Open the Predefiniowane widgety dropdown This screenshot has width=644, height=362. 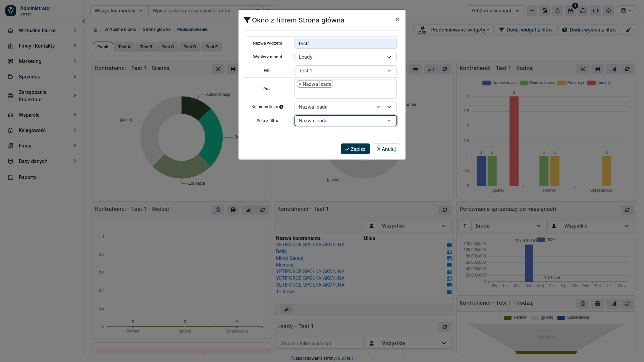(x=453, y=30)
